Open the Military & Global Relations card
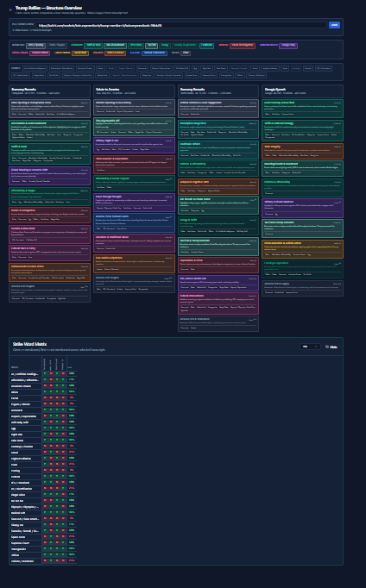The width and height of the screenshot is (366, 588). (302, 208)
